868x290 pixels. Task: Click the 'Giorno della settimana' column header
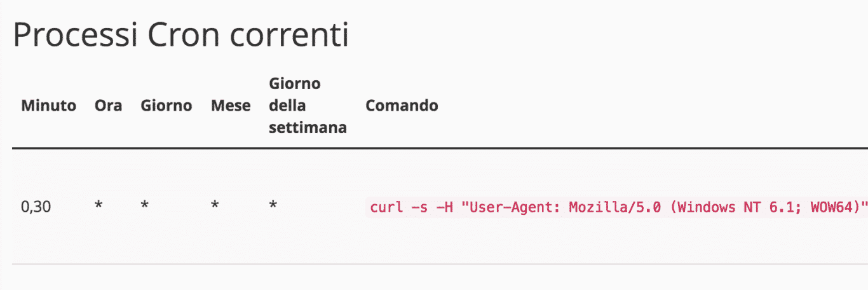click(308, 106)
